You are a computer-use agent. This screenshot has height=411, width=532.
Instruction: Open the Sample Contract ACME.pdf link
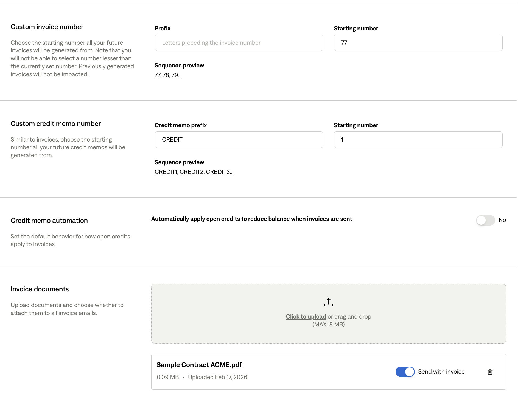click(x=199, y=365)
